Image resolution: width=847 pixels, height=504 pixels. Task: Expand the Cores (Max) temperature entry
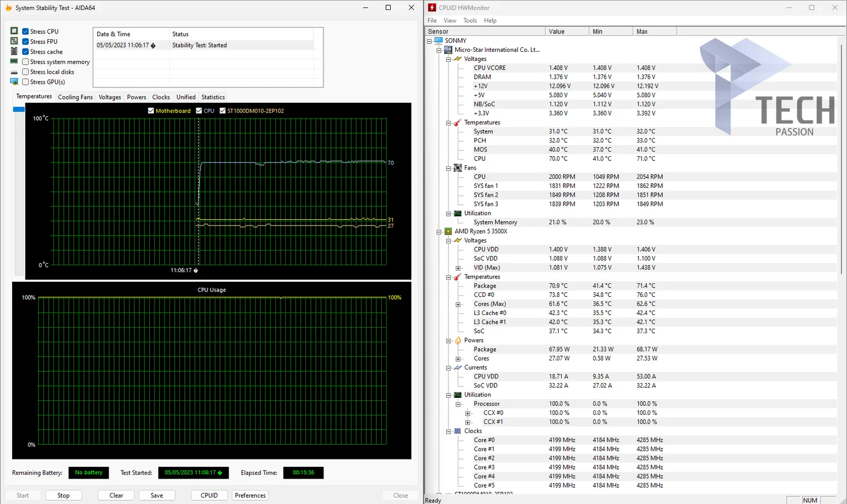pyautogui.click(x=458, y=304)
